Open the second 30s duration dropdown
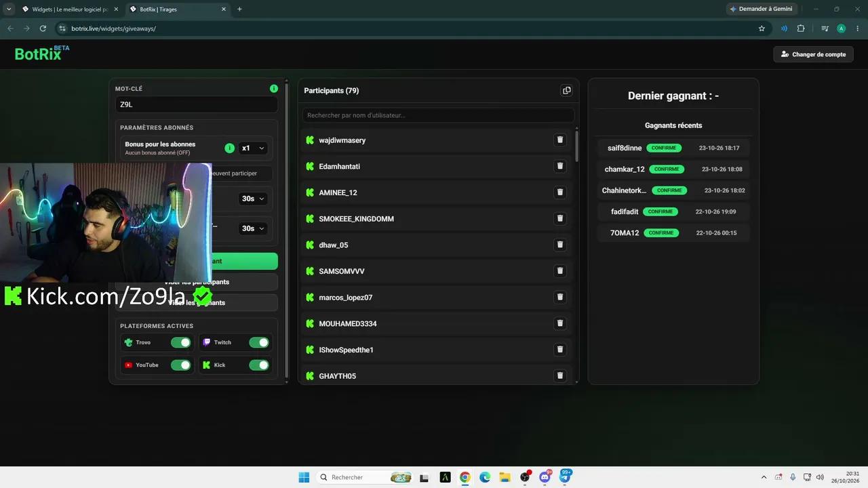Image resolution: width=868 pixels, height=488 pixels. click(x=253, y=228)
